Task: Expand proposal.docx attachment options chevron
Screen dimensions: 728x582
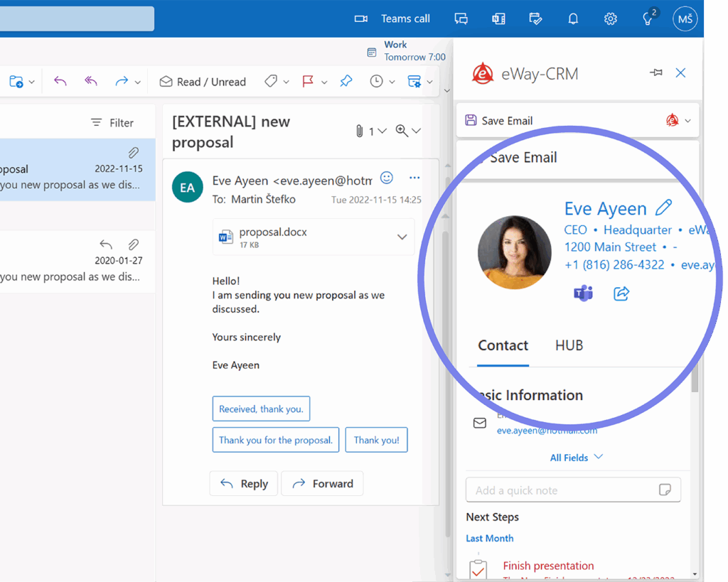Action: click(402, 237)
